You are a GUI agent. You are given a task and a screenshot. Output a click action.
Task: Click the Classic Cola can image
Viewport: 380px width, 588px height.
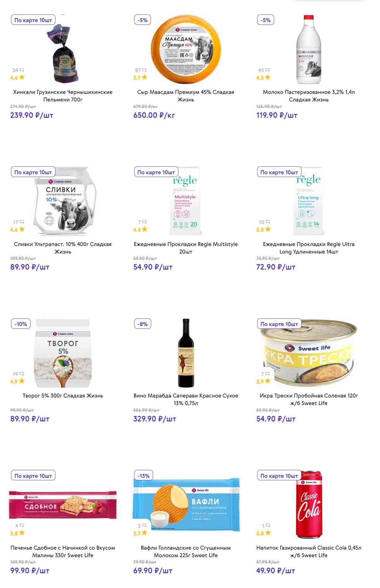(308, 505)
